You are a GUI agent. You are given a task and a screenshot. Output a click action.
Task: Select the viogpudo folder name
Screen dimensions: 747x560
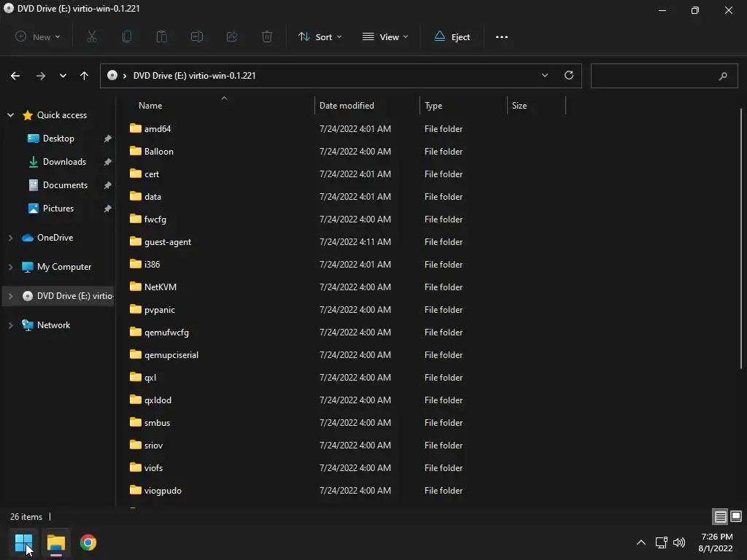point(163,491)
